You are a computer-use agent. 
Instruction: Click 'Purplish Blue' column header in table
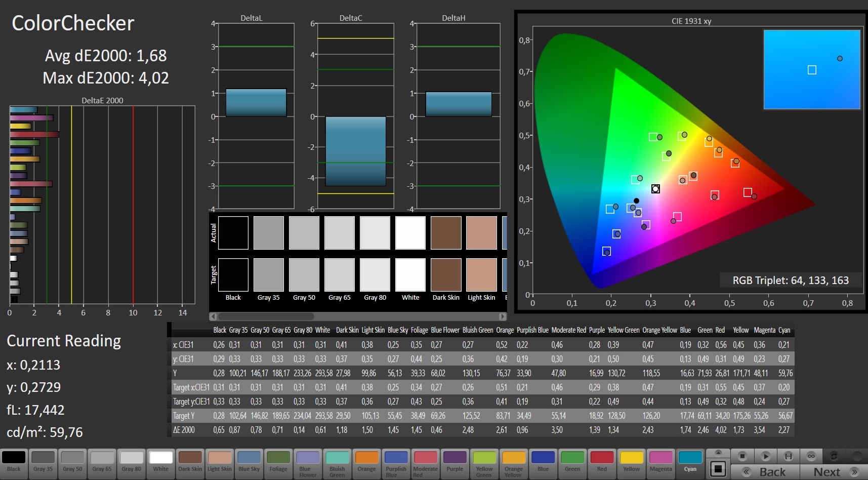(532, 330)
